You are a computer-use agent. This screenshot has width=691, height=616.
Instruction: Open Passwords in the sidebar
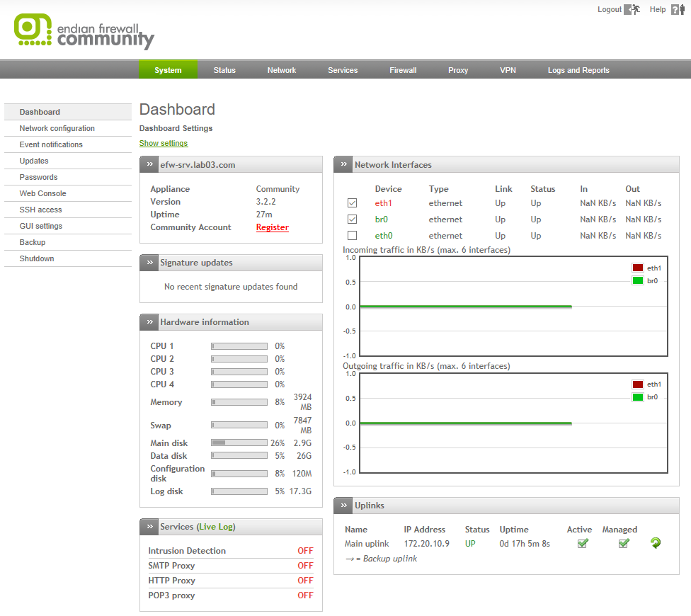pos(68,177)
